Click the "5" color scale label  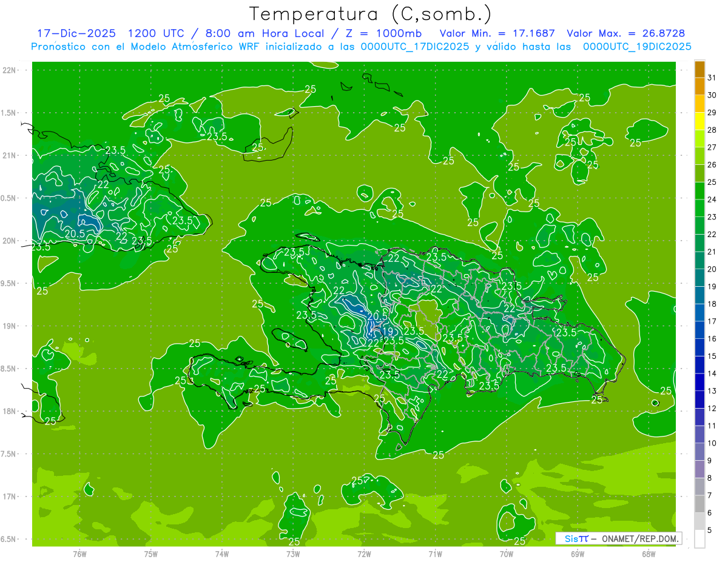[x=710, y=530]
